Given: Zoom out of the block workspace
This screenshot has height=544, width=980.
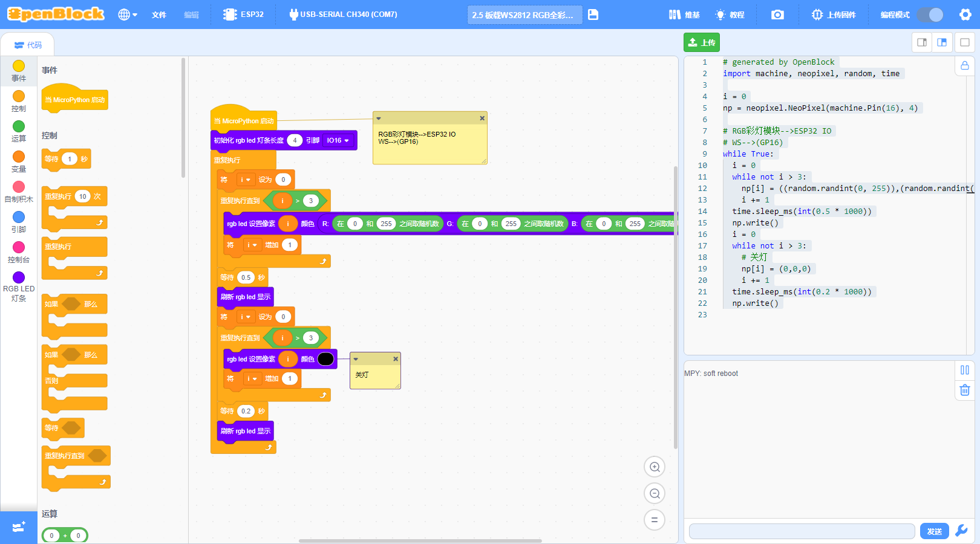Looking at the screenshot, I should (x=655, y=493).
